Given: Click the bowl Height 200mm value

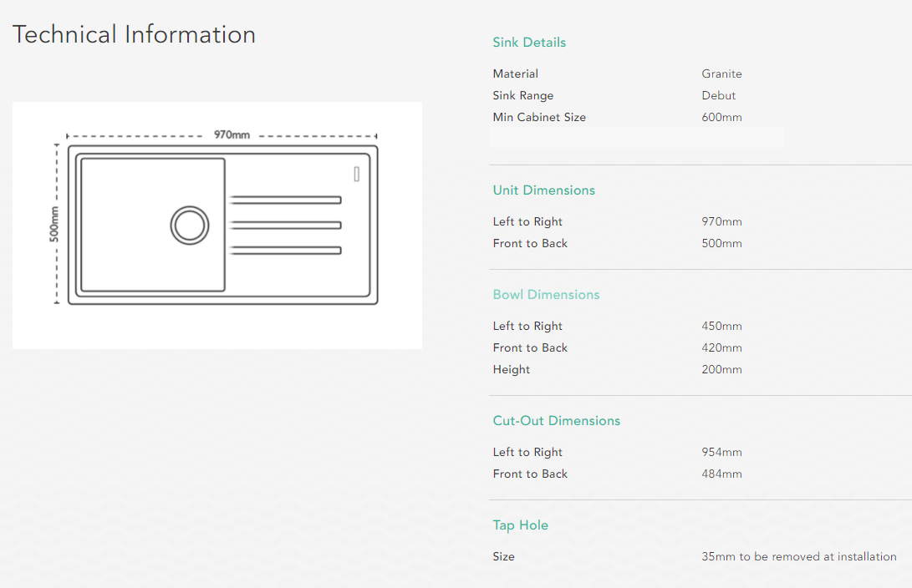Looking at the screenshot, I should (721, 370).
